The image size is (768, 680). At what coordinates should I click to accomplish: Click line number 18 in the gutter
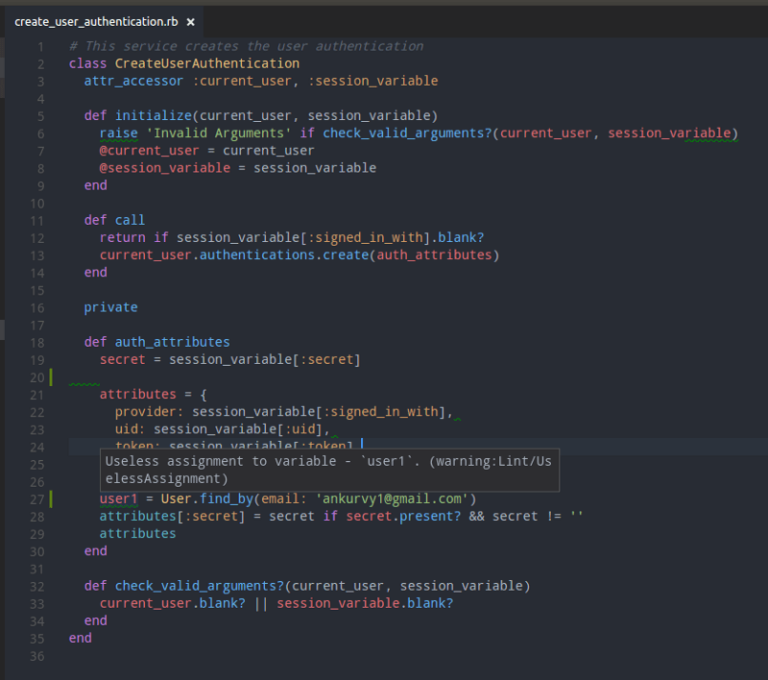coord(36,342)
